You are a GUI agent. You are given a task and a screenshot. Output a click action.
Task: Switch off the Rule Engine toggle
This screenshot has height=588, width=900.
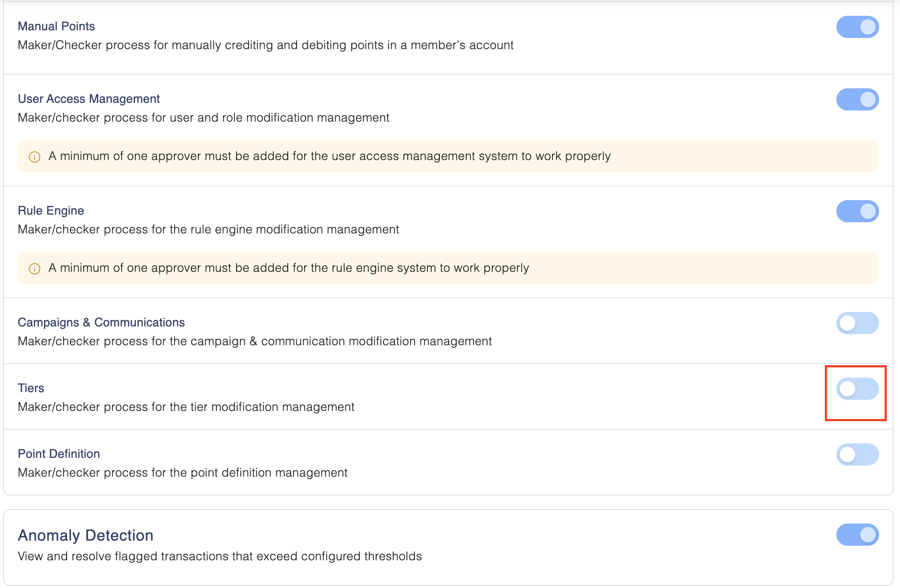857,211
